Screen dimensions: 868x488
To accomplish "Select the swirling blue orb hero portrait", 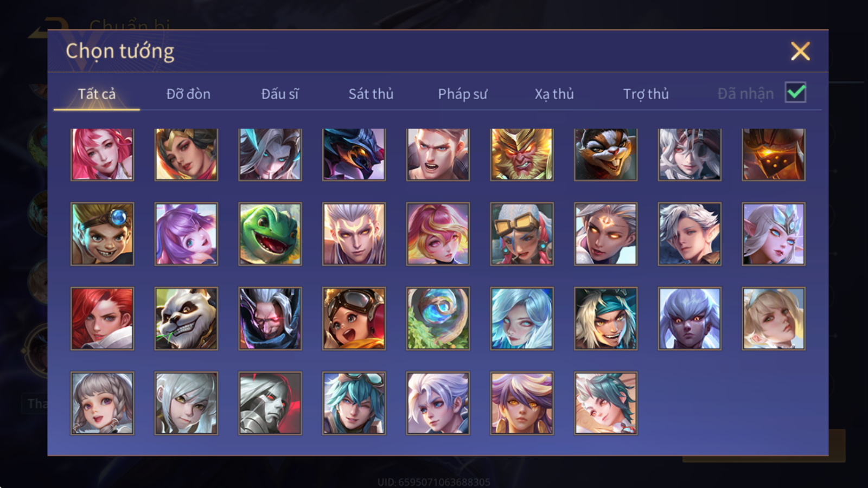I will point(438,318).
